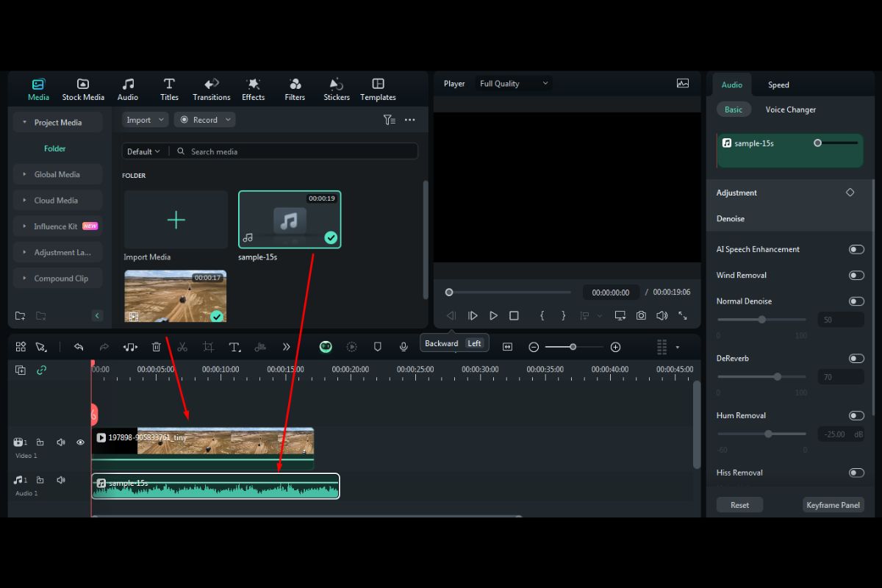882x588 pixels.
Task: Click the Reset button
Action: (x=740, y=505)
